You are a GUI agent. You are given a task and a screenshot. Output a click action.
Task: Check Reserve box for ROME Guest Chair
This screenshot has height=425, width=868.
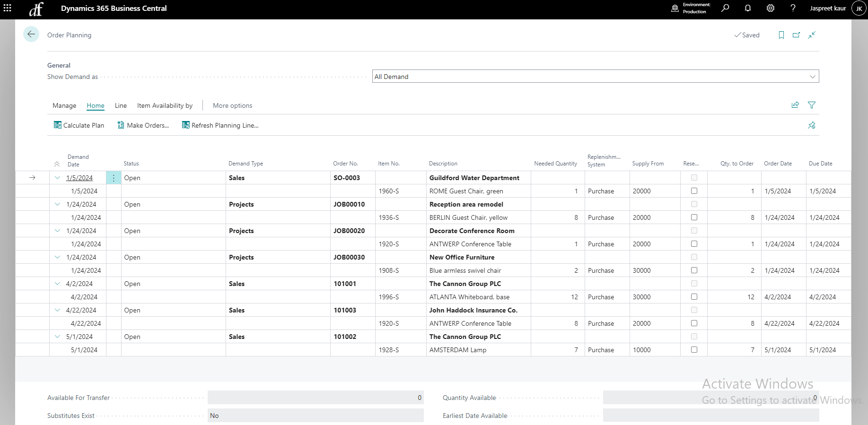click(694, 191)
